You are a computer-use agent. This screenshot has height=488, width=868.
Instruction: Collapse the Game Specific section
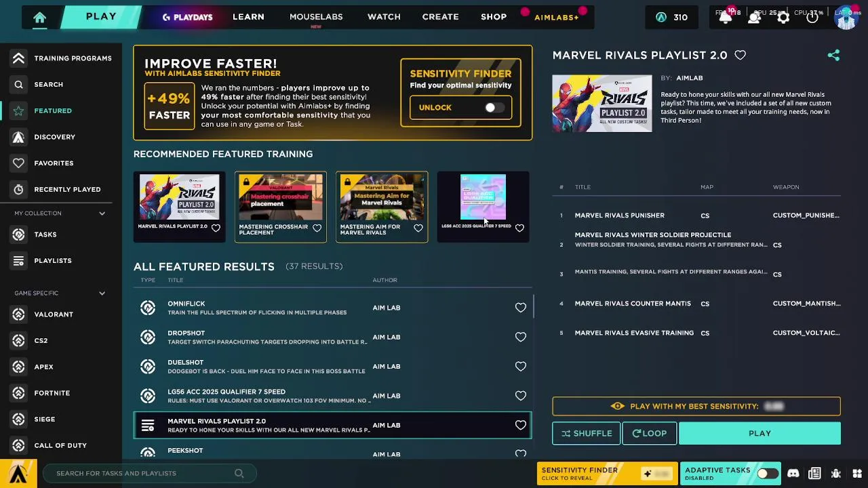[x=102, y=293]
